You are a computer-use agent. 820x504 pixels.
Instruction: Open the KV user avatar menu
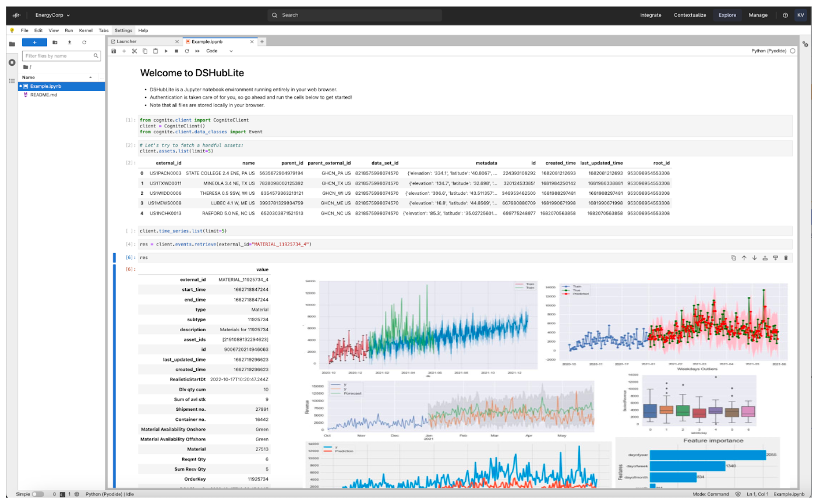(801, 15)
